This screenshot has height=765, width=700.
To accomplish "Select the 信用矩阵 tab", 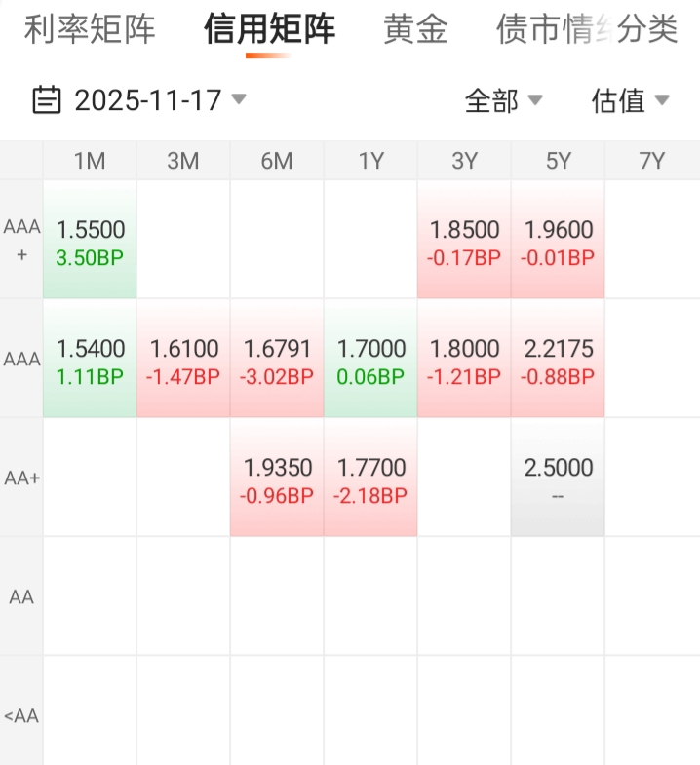I will (x=269, y=30).
